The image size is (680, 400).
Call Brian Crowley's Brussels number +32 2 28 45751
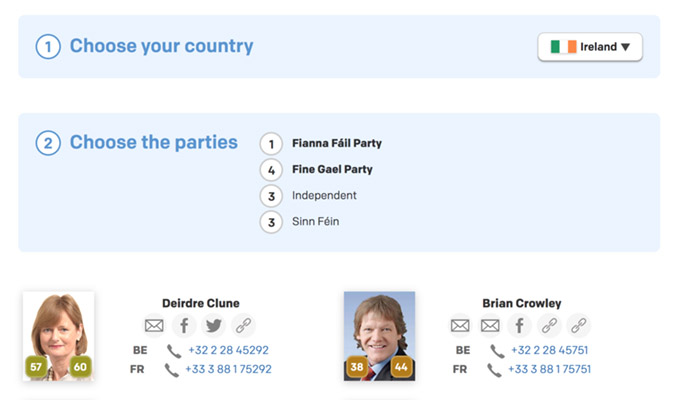point(551,351)
